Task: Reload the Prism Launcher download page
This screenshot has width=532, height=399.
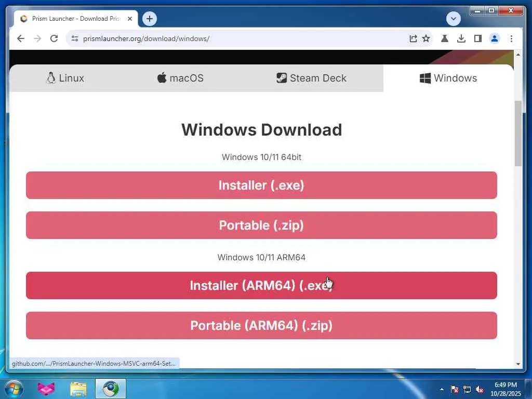Action: 54,38
